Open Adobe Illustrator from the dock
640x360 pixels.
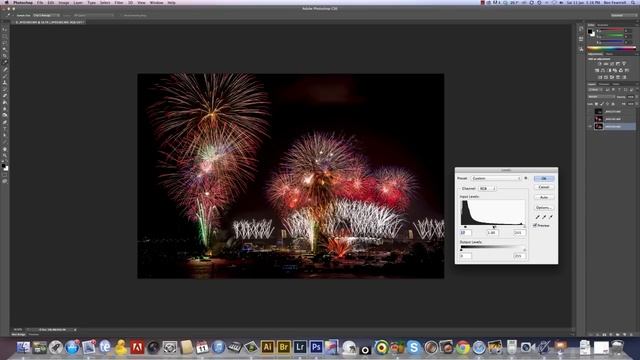coord(267,347)
